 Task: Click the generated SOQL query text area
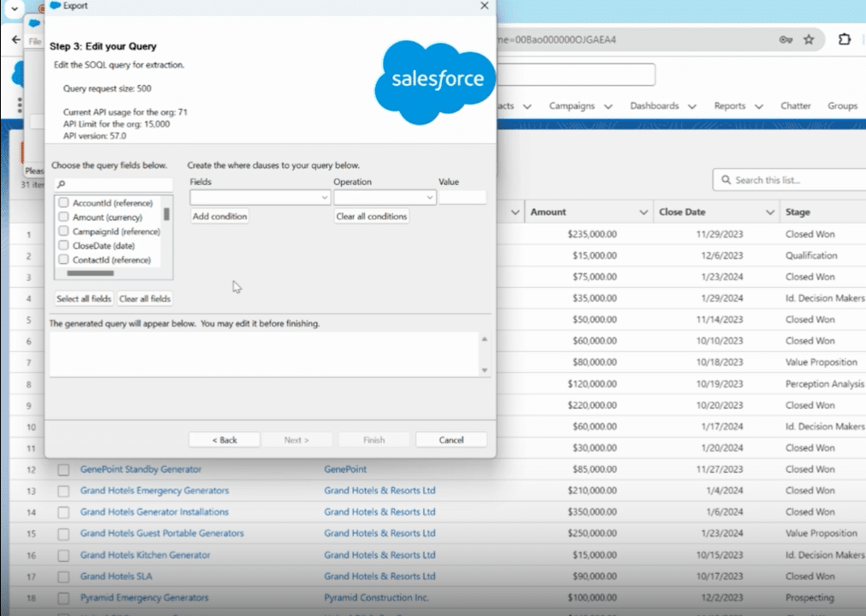(264, 355)
